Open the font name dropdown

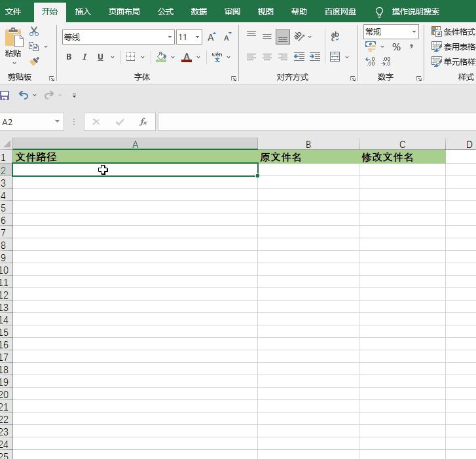coord(170,37)
